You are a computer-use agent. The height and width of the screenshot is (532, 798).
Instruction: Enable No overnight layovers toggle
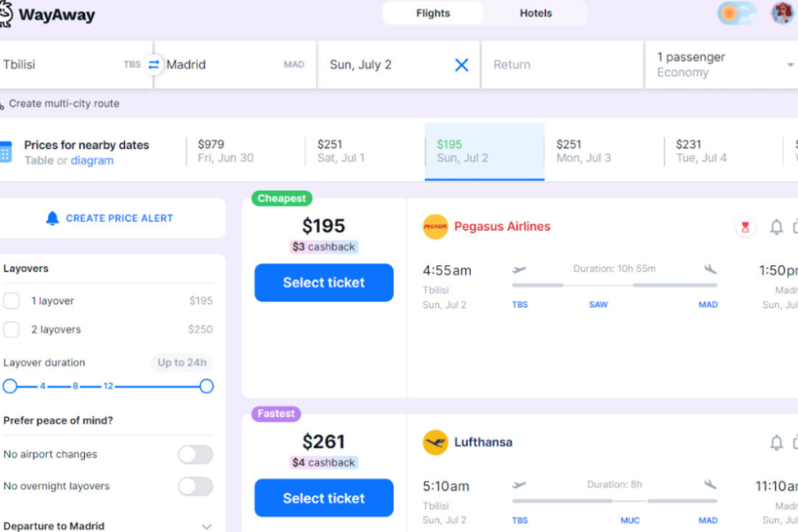point(195,487)
